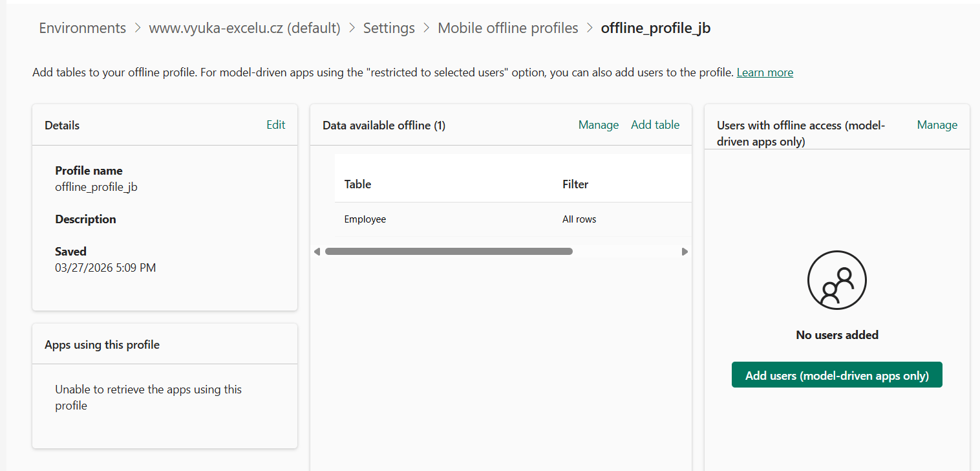Open the Learn more link

coord(765,72)
